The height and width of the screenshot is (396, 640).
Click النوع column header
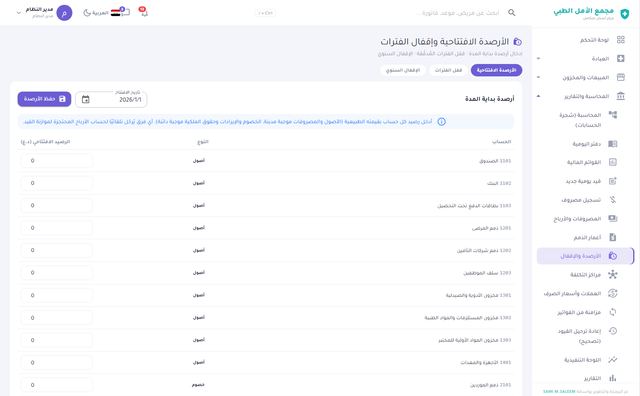coord(203,142)
